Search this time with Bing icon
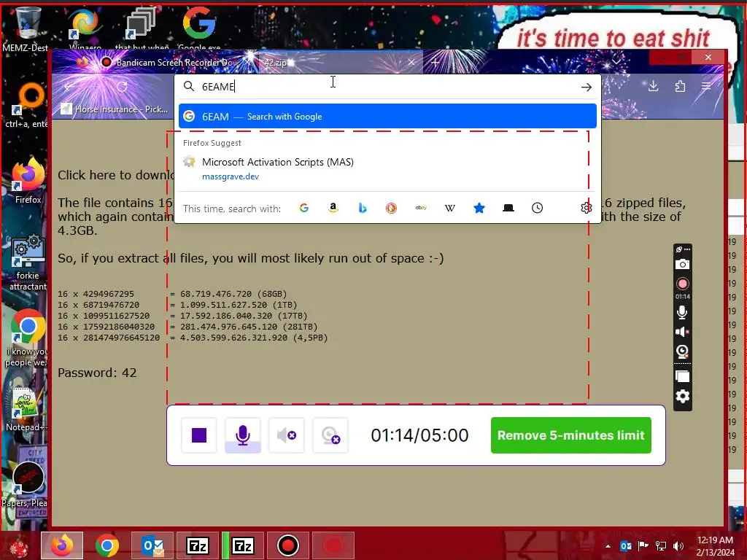This screenshot has height=560, width=747. 362,208
